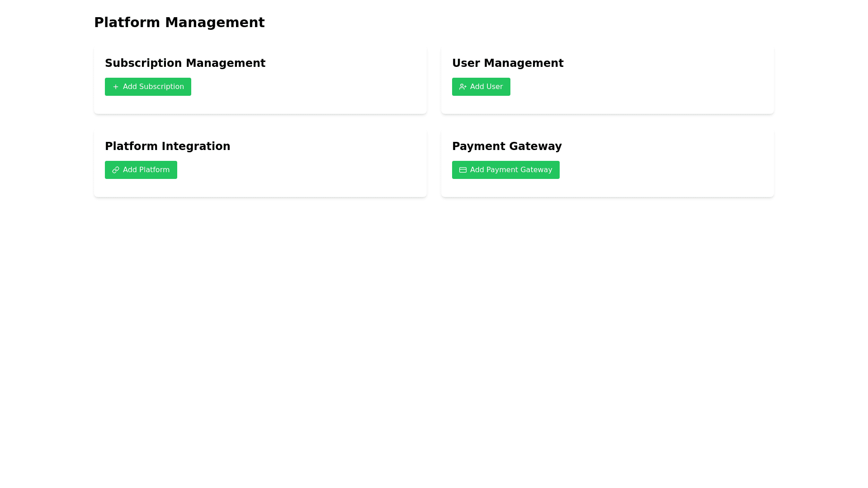868x488 pixels.
Task: Click the word Subscription in the top-left heading
Action: (x=143, y=63)
